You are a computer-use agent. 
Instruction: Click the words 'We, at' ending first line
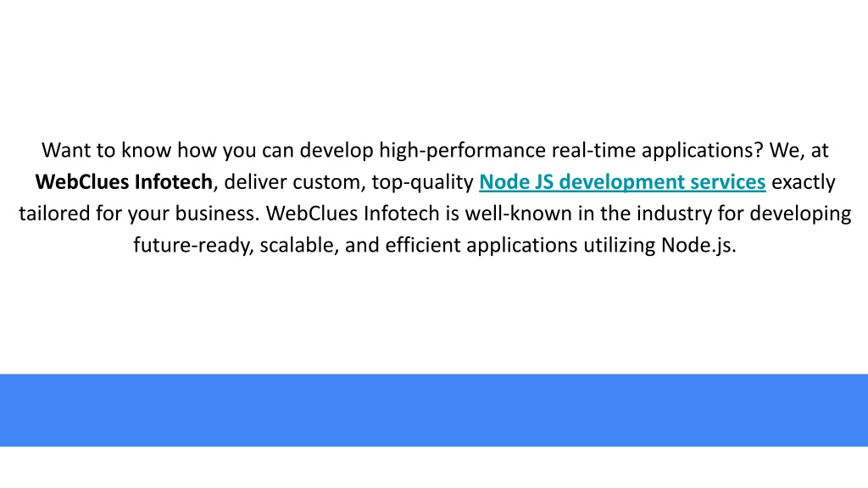point(798,151)
